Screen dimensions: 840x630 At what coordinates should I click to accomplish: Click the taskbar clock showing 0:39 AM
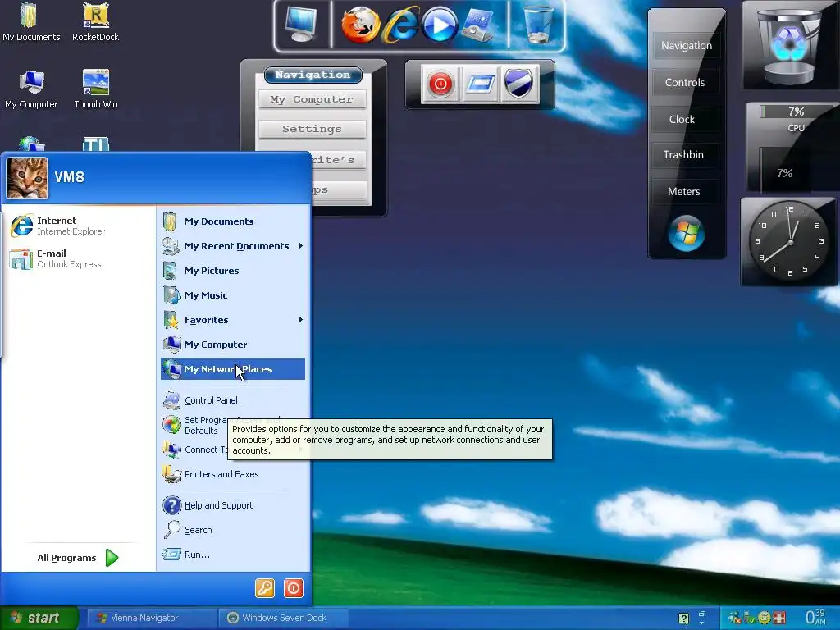click(x=815, y=617)
